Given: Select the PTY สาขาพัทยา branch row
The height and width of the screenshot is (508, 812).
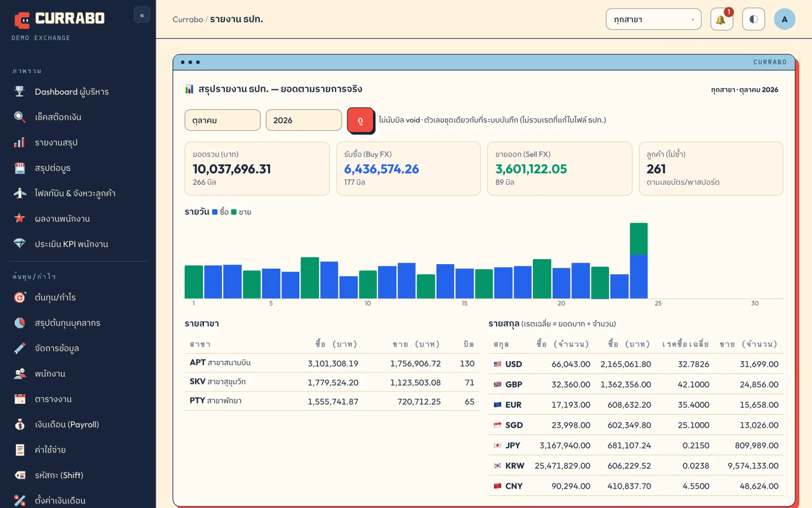Looking at the screenshot, I should click(332, 401).
